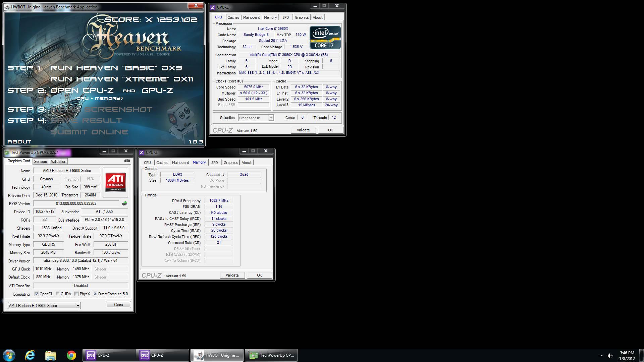Click the BIOS Version field in GPU-Z
Screen dimensions: 644x362
(x=76, y=203)
